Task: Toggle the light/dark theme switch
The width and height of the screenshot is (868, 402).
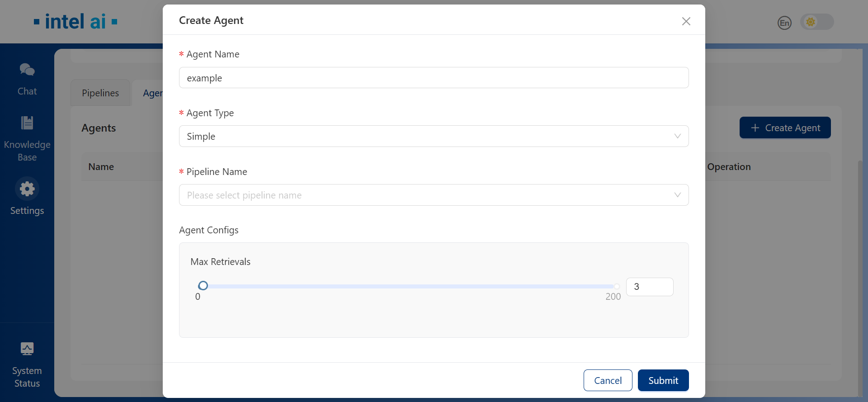Action: point(816,22)
